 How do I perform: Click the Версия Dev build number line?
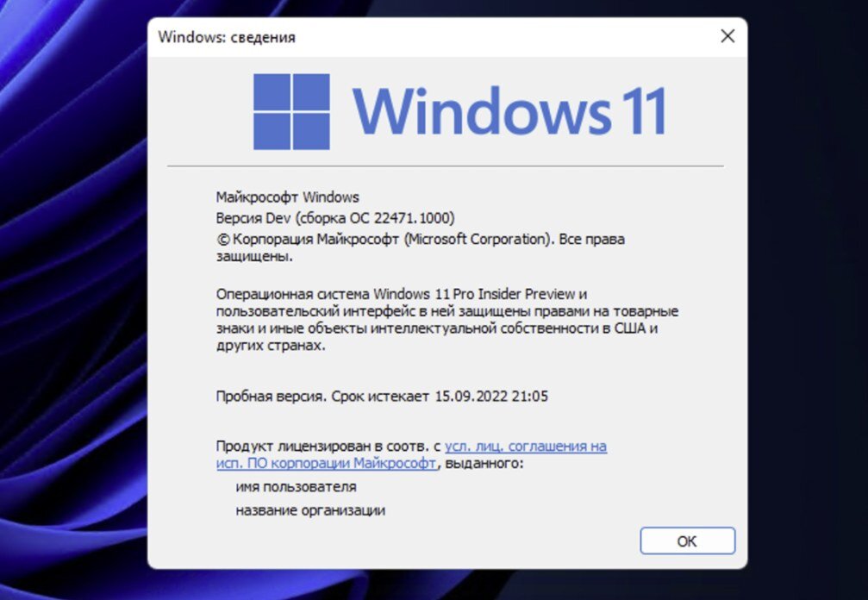point(335,218)
